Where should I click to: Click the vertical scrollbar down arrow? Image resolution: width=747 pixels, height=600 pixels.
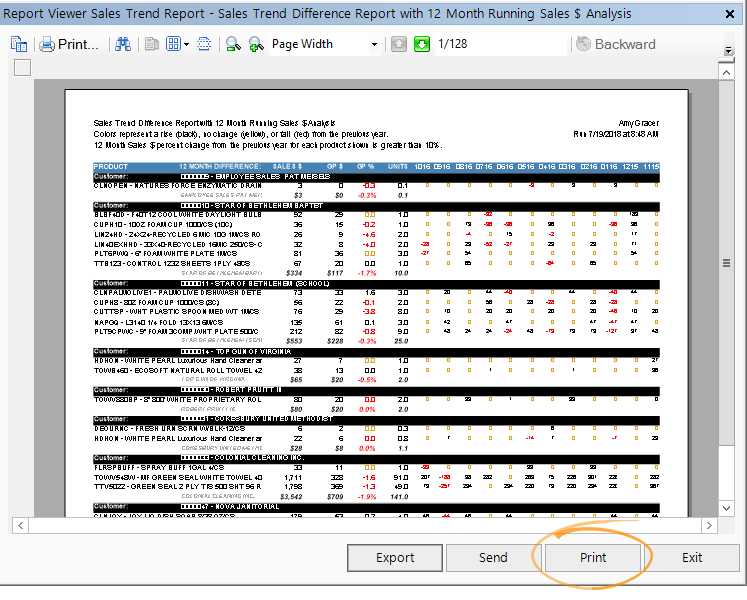coord(726,508)
